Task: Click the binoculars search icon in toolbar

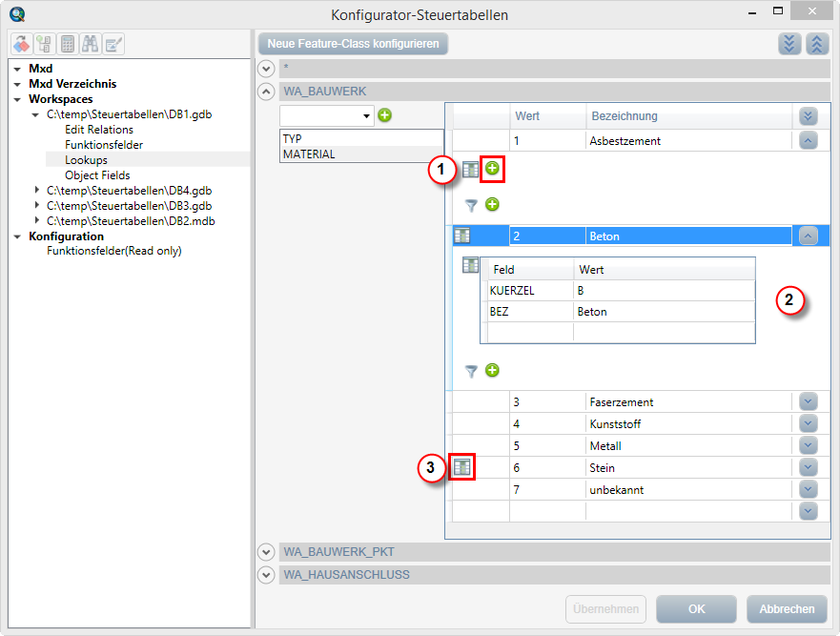Action: (91, 44)
